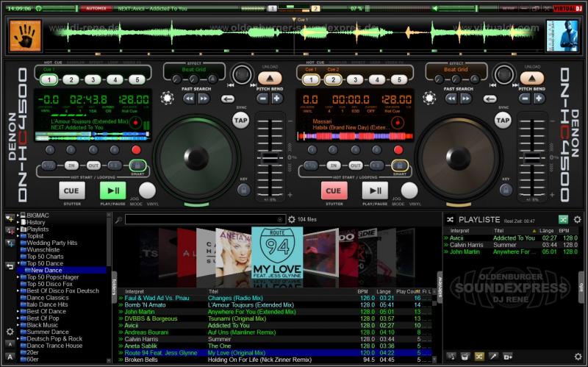This screenshot has width=588, height=367.
Task: Expand Best Of Disco Fox Deutsch folder
Action: [x=18, y=291]
